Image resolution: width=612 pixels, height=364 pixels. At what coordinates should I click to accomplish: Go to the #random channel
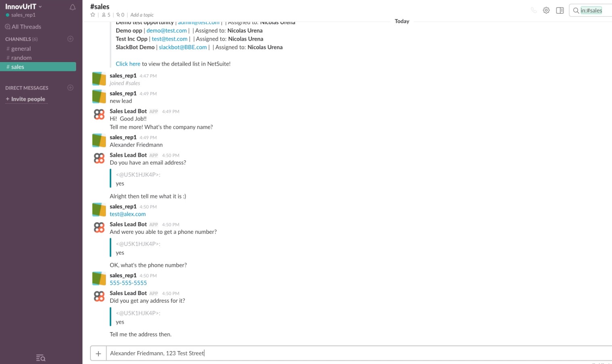pos(21,58)
